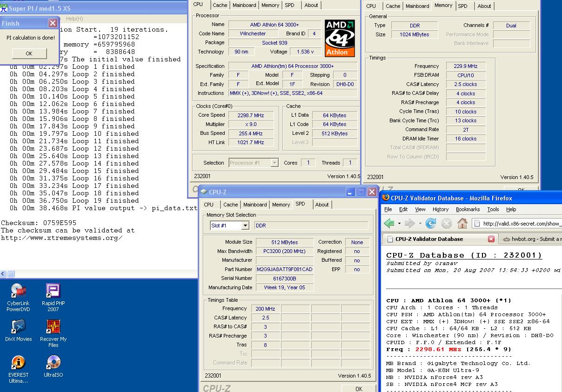Open UltraISO desktop icon
562x392 pixels.
click(53, 366)
